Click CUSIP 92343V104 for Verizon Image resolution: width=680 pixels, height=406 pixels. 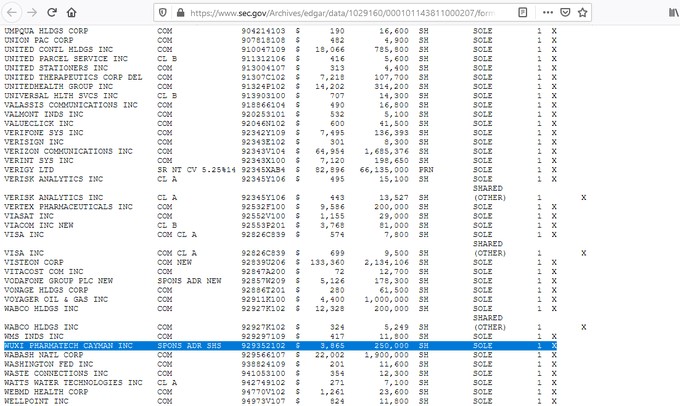tap(263, 151)
